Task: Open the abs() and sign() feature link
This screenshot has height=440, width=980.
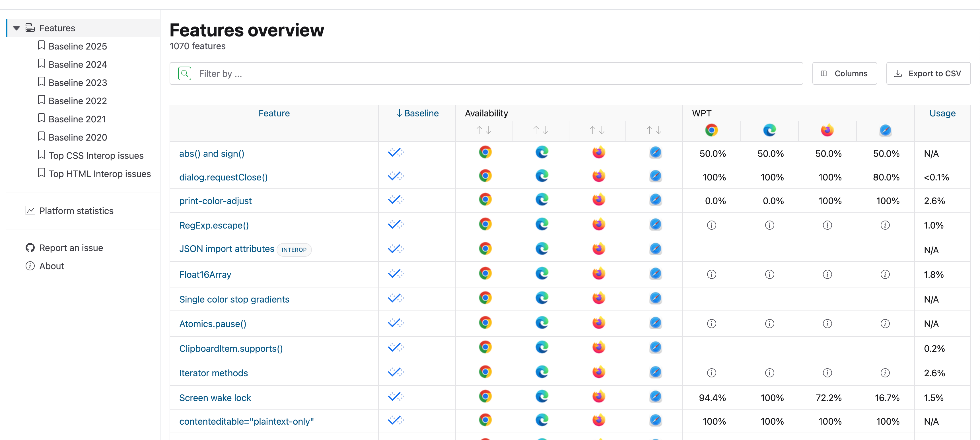Action: click(x=211, y=154)
